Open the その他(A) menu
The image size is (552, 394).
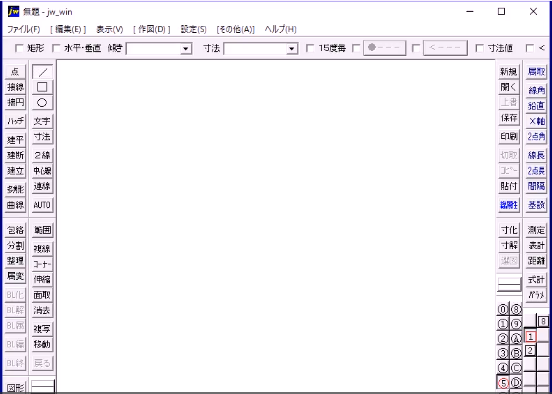[x=236, y=30]
